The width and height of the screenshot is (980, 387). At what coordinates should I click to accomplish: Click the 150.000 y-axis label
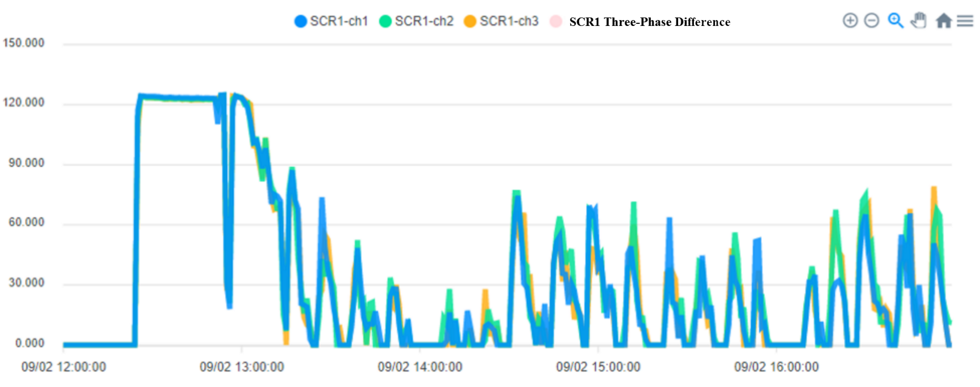pyautogui.click(x=24, y=43)
